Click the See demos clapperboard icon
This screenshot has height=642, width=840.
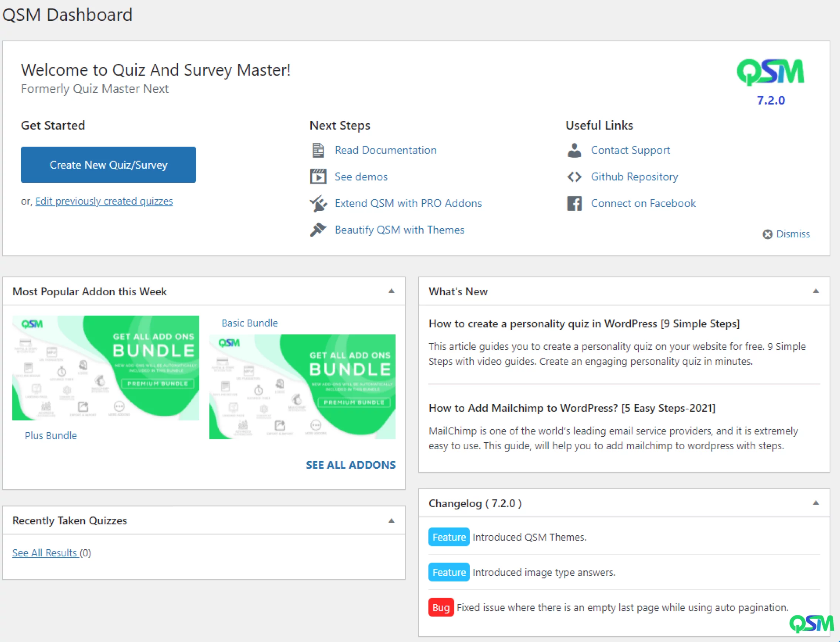point(318,176)
